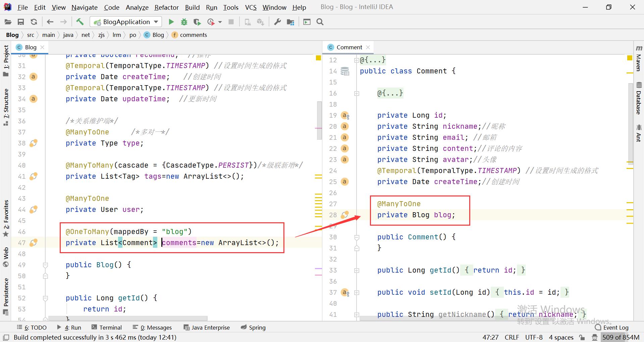Close the Blog editor tab
The width and height of the screenshot is (644, 342).
(x=42, y=47)
